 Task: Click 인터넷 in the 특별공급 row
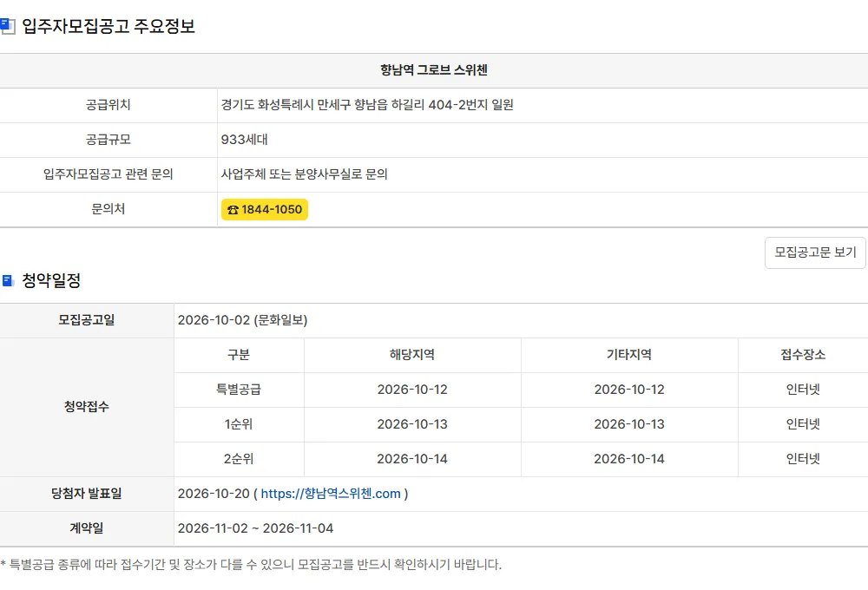coord(803,390)
